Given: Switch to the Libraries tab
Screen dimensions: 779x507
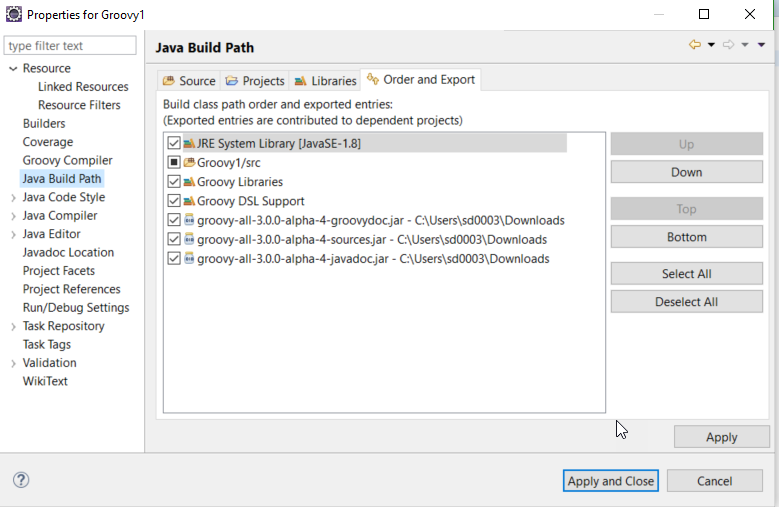Looking at the screenshot, I should click(x=326, y=81).
